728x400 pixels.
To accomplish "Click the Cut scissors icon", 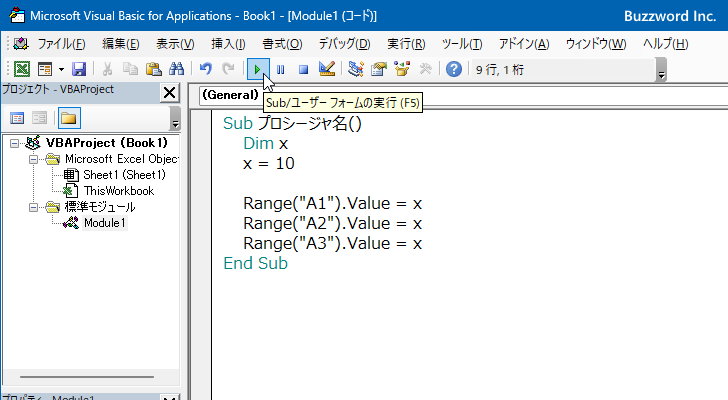I will coord(107,70).
